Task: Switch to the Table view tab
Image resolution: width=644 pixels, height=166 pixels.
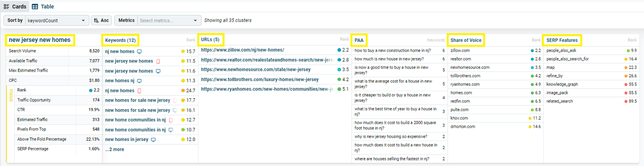Action: click(43, 6)
